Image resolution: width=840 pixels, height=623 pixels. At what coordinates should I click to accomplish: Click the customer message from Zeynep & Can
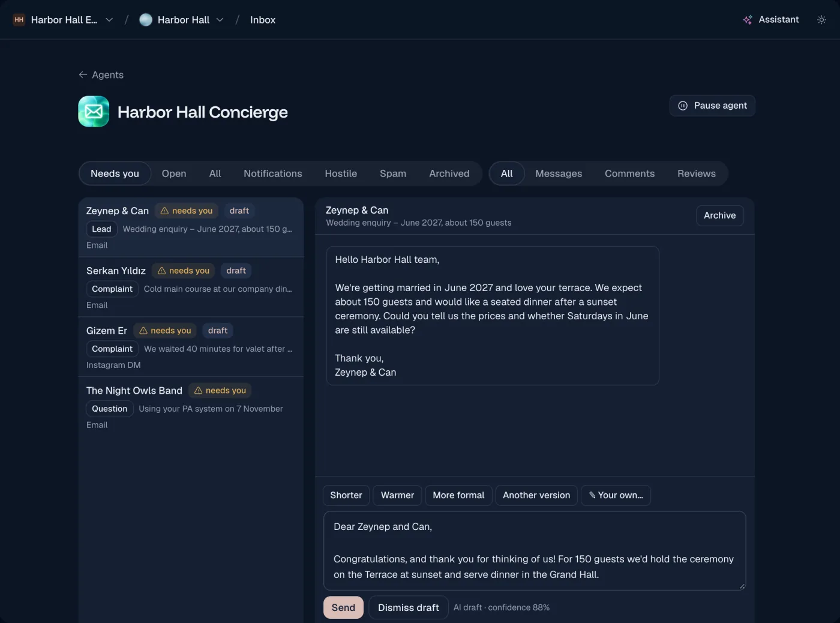493,316
